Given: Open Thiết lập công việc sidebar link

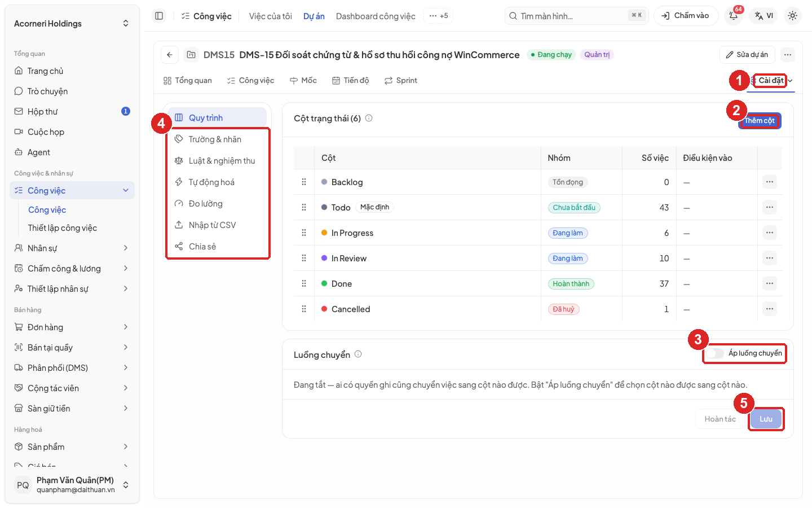Looking at the screenshot, I should pyautogui.click(x=63, y=227).
